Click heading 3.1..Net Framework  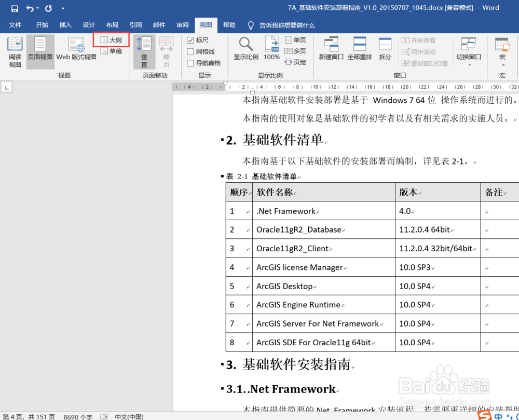281,389
